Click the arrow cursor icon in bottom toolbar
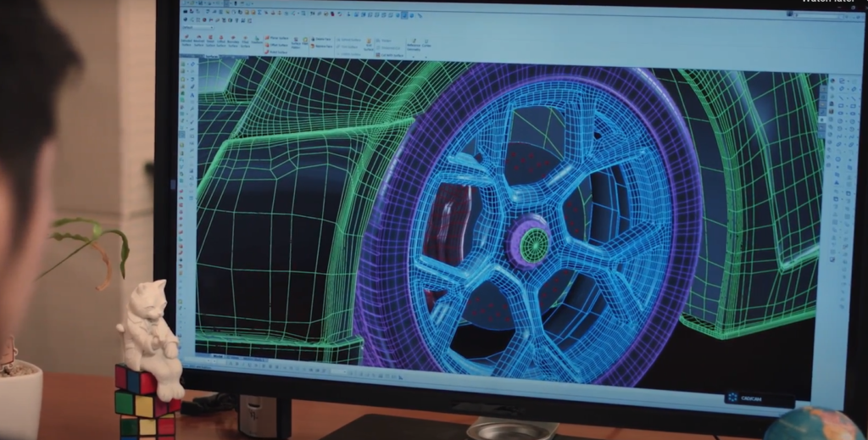The image size is (868, 440). click(400, 377)
